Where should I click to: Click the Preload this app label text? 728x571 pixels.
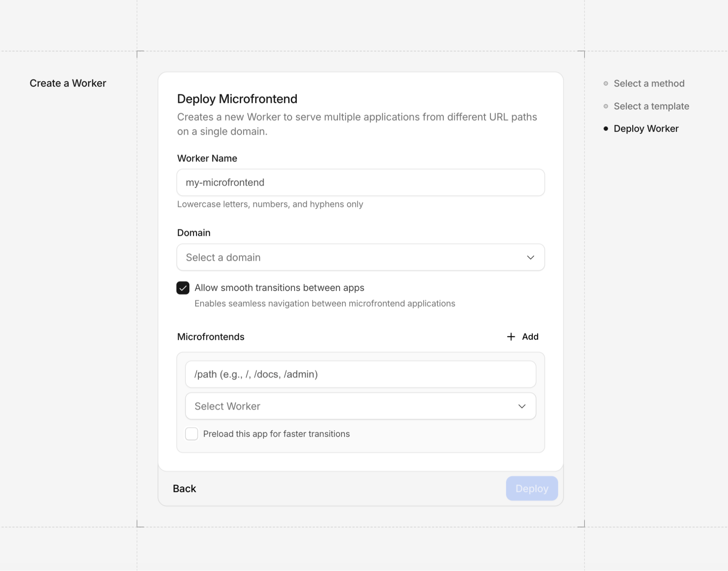pos(276,434)
